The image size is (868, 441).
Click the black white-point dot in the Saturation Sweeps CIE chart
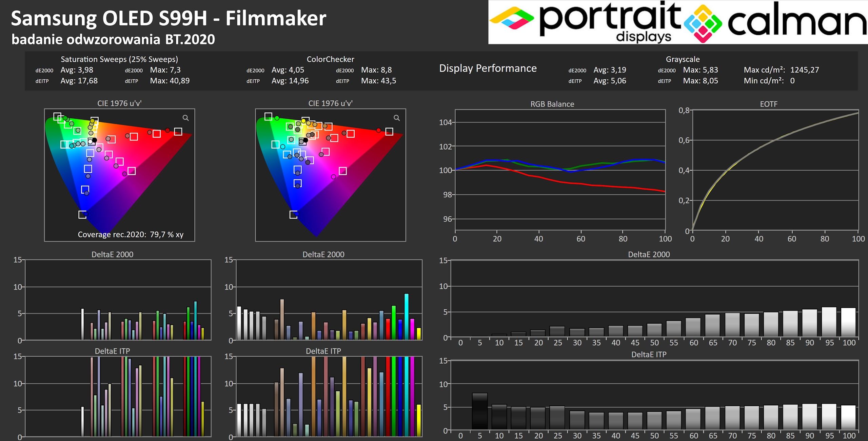click(x=95, y=140)
